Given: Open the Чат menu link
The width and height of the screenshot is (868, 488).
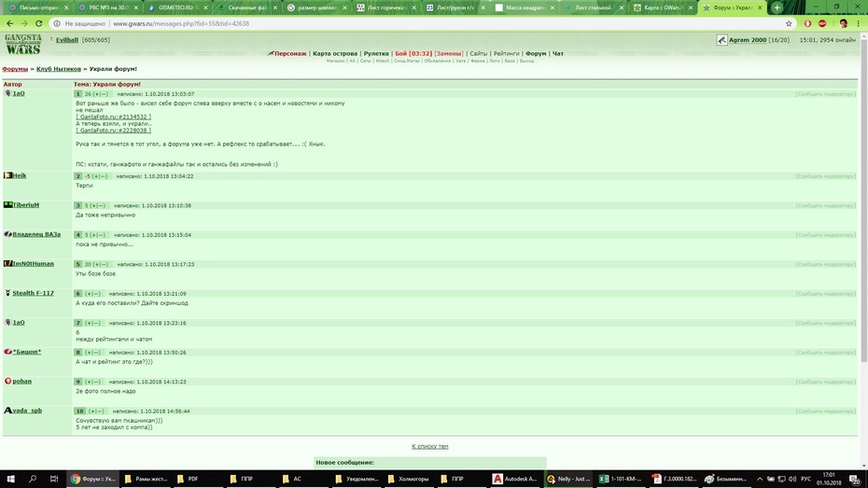Looking at the screenshot, I should (x=558, y=54).
